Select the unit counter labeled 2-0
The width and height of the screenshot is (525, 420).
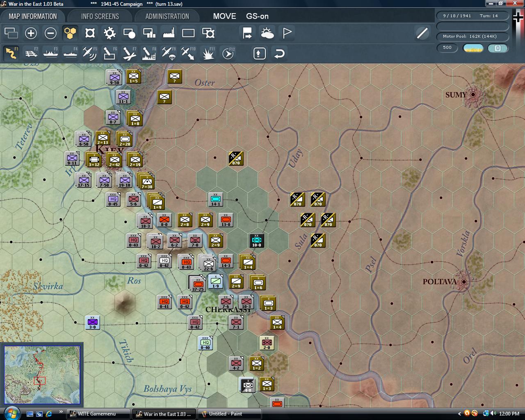coord(267,343)
